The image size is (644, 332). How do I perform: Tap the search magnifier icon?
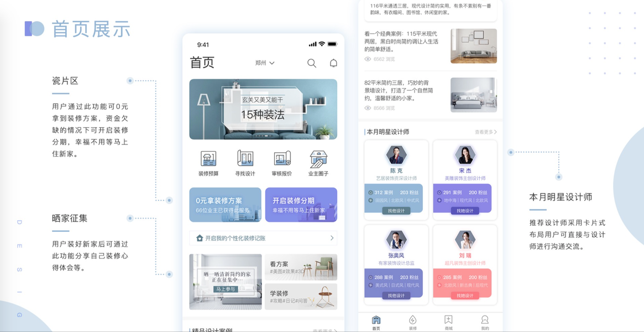coord(312,63)
